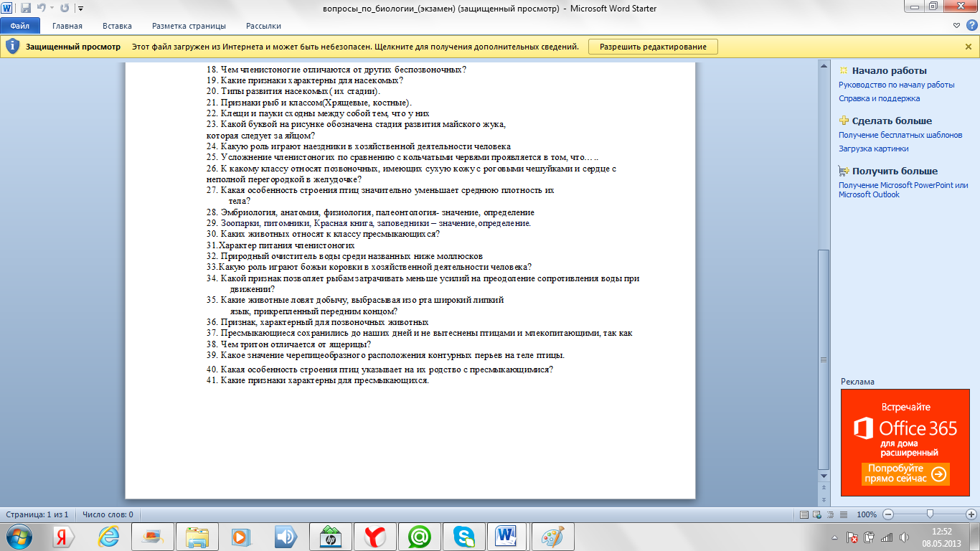Viewport: 980px width, 551px height.
Task: Launch Yandex from the taskbar Я icon
Action: pyautogui.click(x=63, y=537)
